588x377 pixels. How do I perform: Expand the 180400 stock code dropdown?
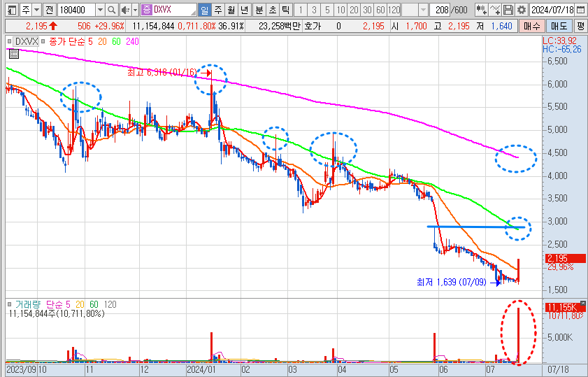[x=100, y=10]
